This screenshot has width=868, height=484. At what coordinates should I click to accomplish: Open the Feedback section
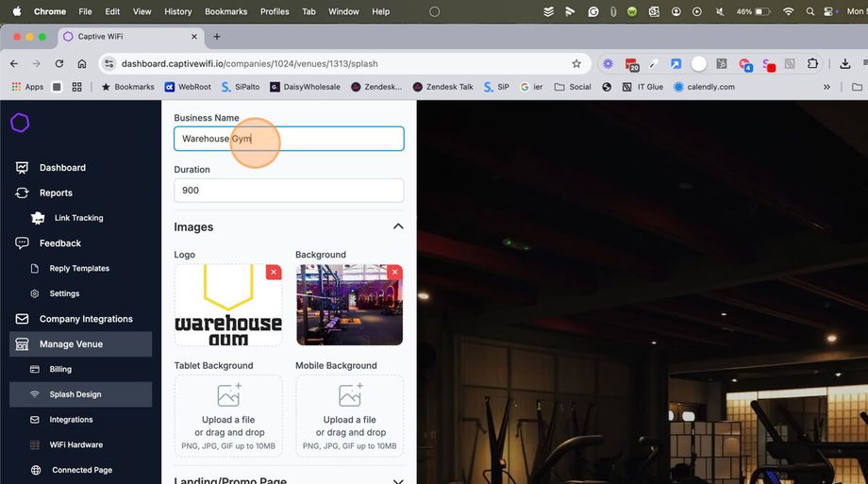click(59, 243)
